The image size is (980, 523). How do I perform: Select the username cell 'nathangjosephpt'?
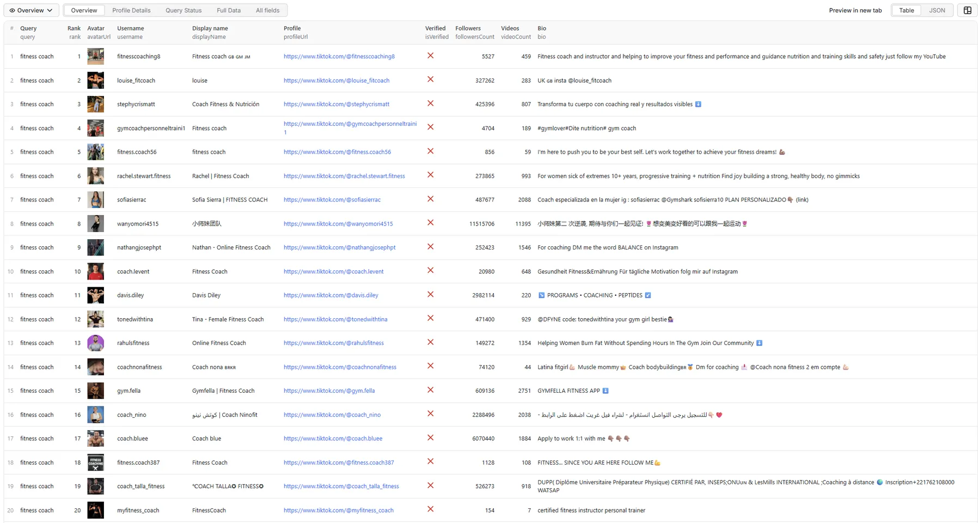click(139, 248)
